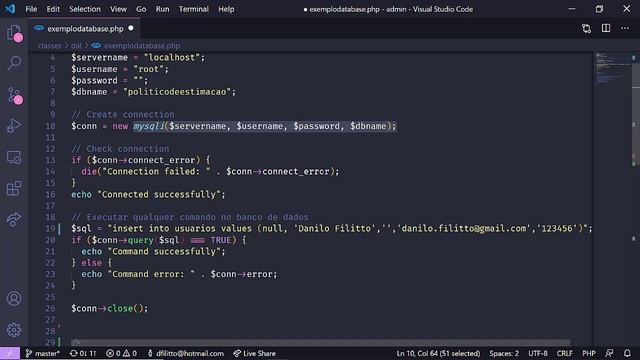Open the Search view in activity bar
This screenshot has width=640, height=360.
[x=14, y=63]
